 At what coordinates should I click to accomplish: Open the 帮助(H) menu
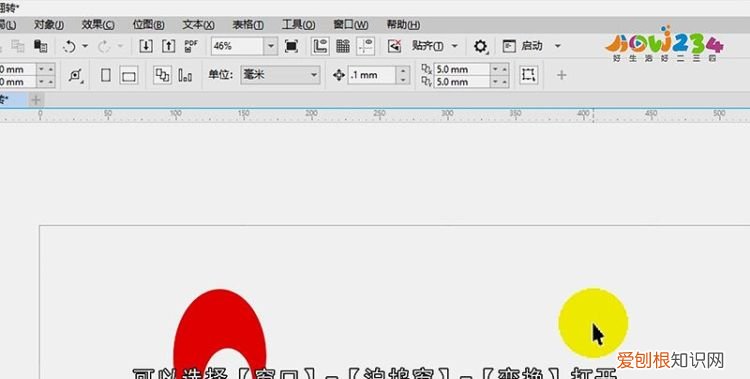pyautogui.click(x=403, y=25)
